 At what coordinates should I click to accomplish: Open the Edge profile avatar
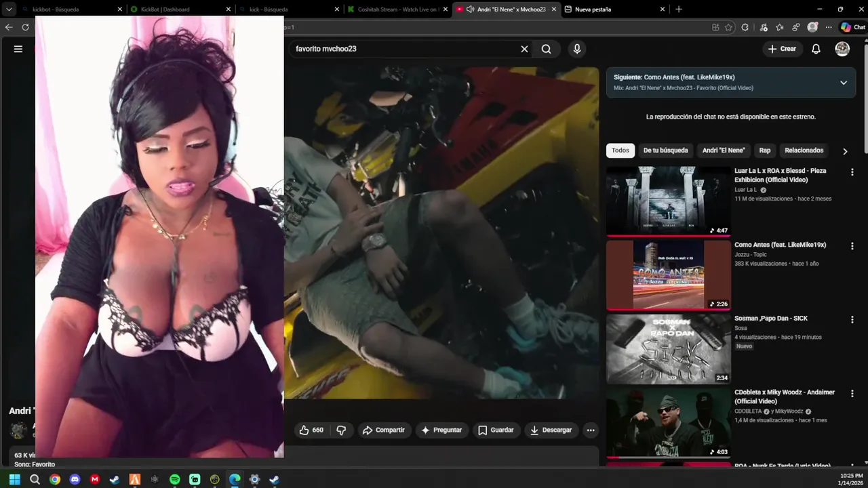[x=812, y=27]
